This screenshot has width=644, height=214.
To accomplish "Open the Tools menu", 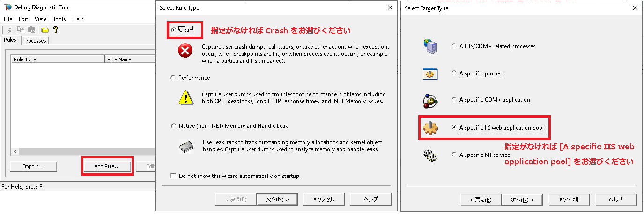I will click(59, 19).
